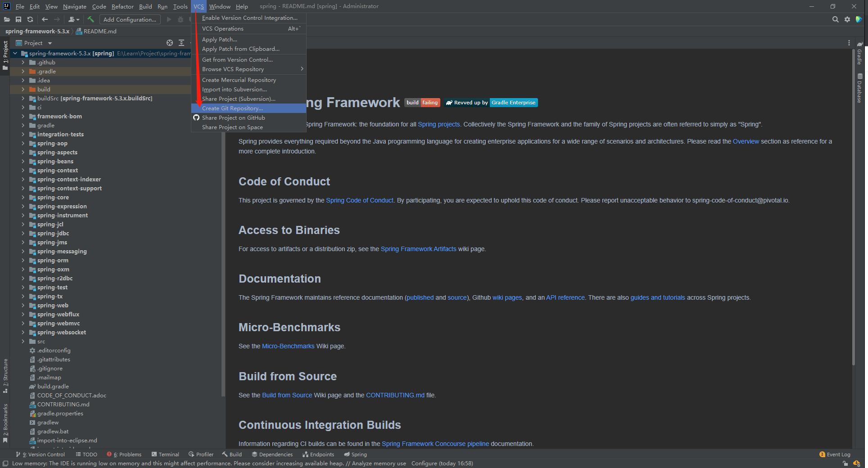Expand the src folder
868x468 pixels.
point(23,341)
